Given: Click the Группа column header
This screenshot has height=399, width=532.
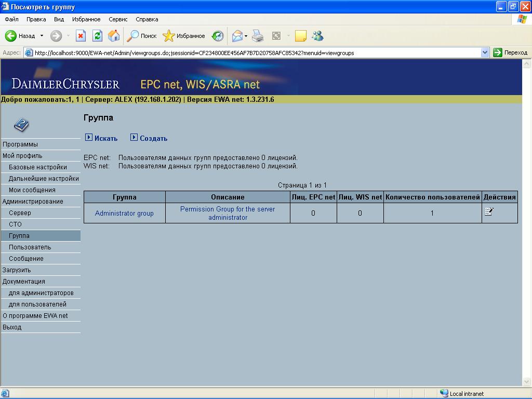Looking at the screenshot, I should [125, 197].
